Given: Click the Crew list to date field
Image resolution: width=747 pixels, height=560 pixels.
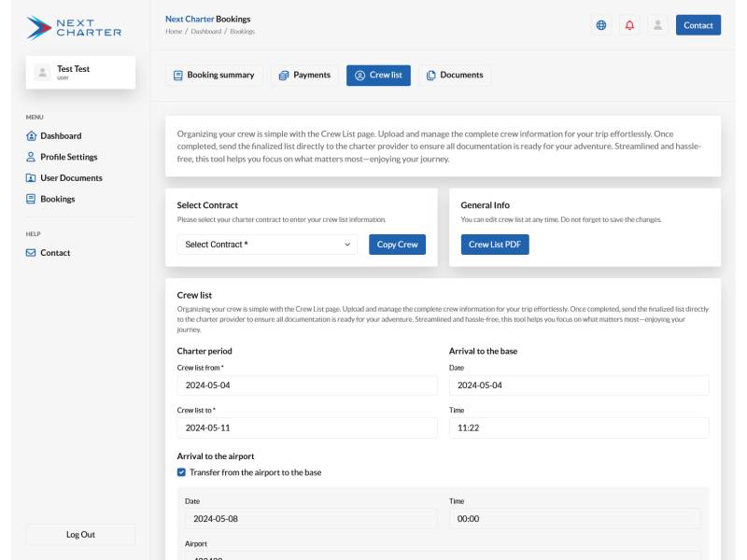Looking at the screenshot, I should (x=307, y=427).
